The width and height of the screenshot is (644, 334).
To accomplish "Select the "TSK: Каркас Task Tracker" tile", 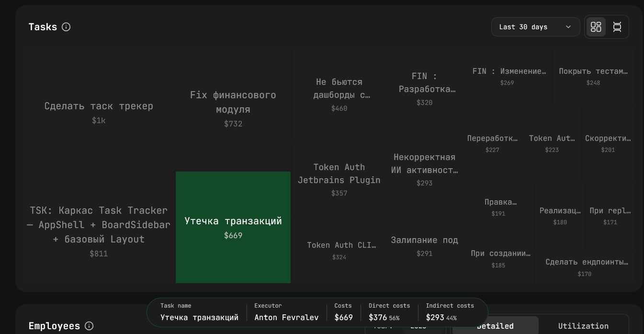I will tap(99, 228).
